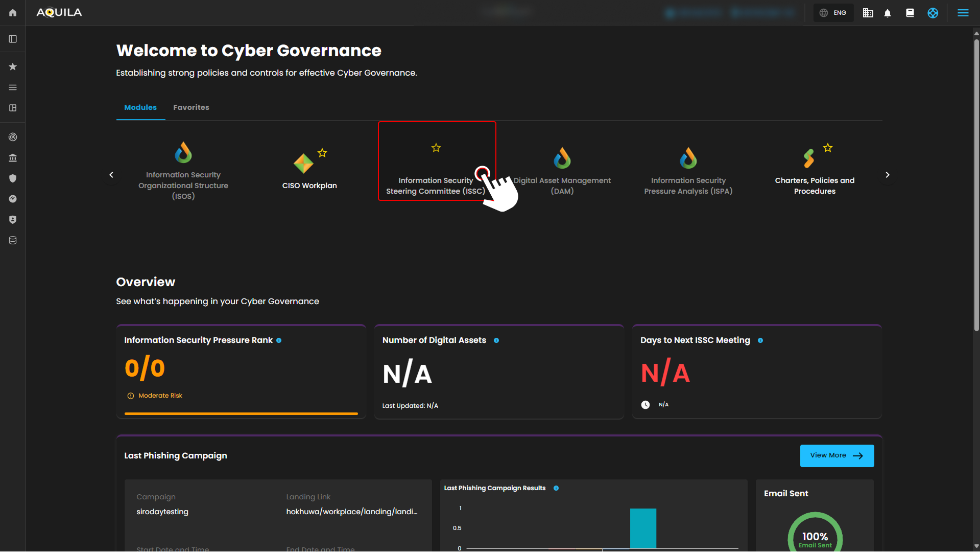
Task: Open the book documentation icon
Action: pyautogui.click(x=910, y=13)
